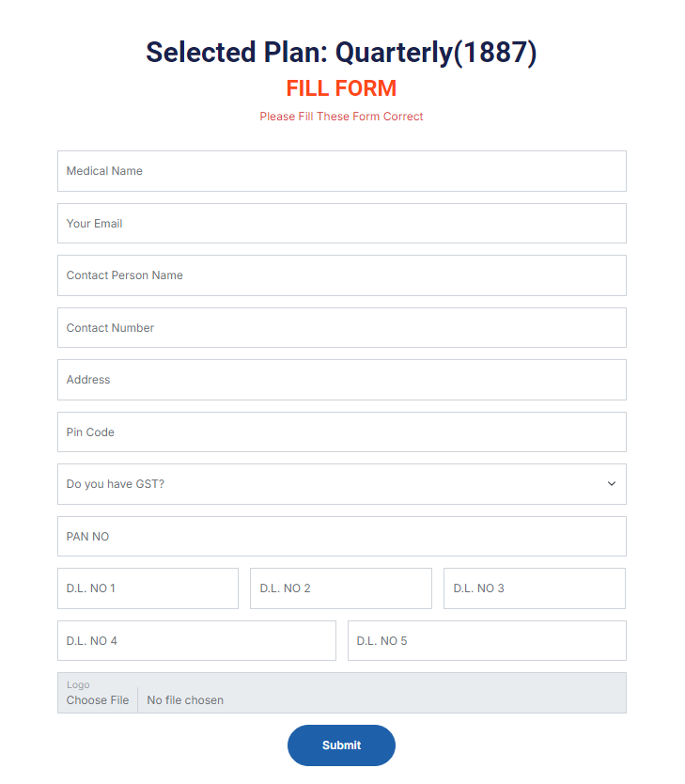Open the 'Do you have GST?' dropdown
Viewport: 685px width, 784px height.
pyautogui.click(x=329, y=484)
